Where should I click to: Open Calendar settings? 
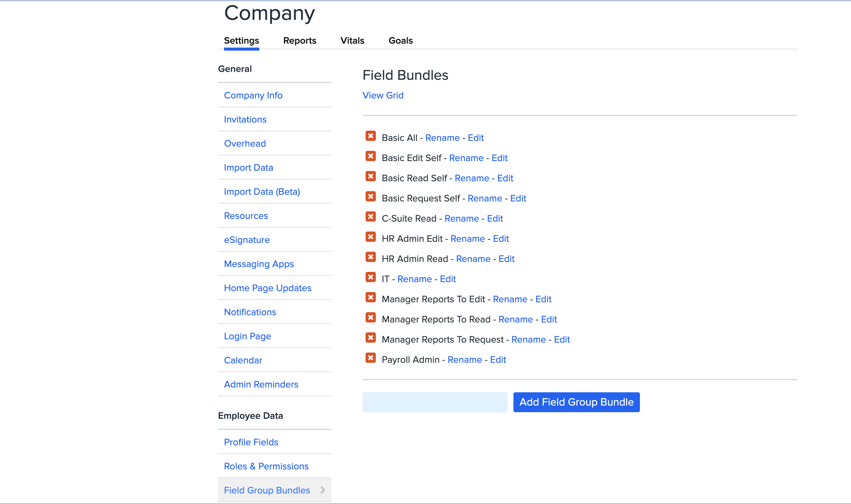point(243,360)
